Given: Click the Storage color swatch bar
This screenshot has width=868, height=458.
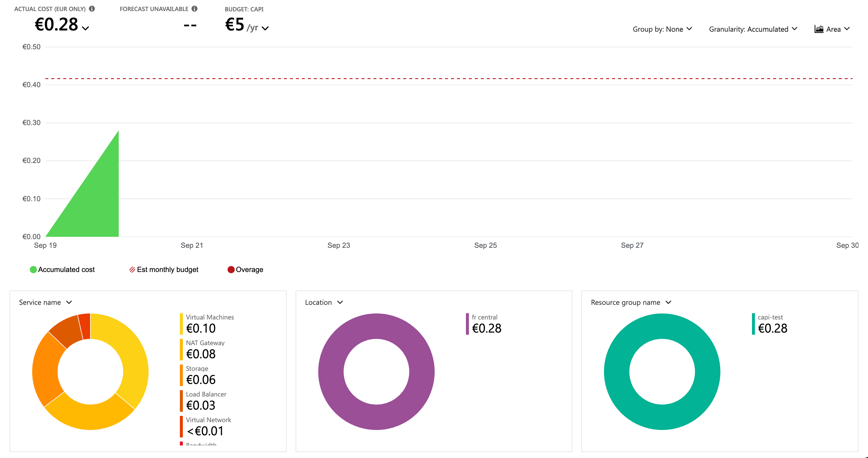Looking at the screenshot, I should [x=181, y=375].
